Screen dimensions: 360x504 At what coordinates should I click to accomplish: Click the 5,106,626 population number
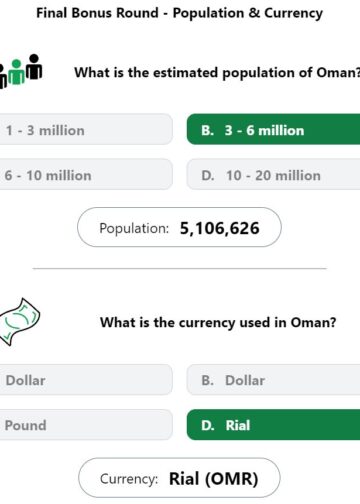(x=219, y=228)
